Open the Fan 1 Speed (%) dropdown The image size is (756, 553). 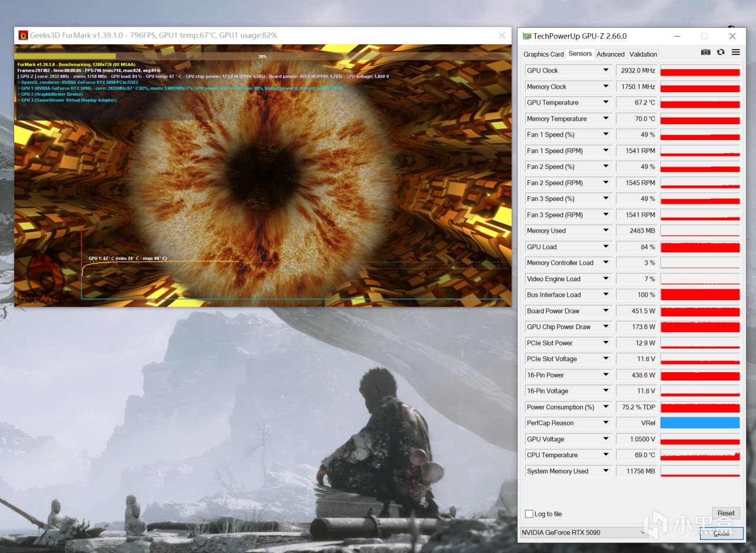[x=605, y=135]
